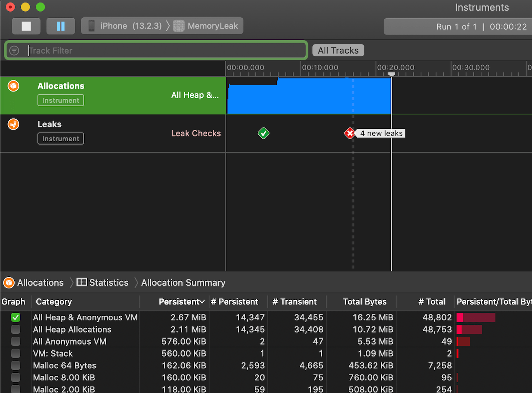Check graph for Malloc 2.00 KiB
Screen dimensions: 532x393
(x=16, y=389)
